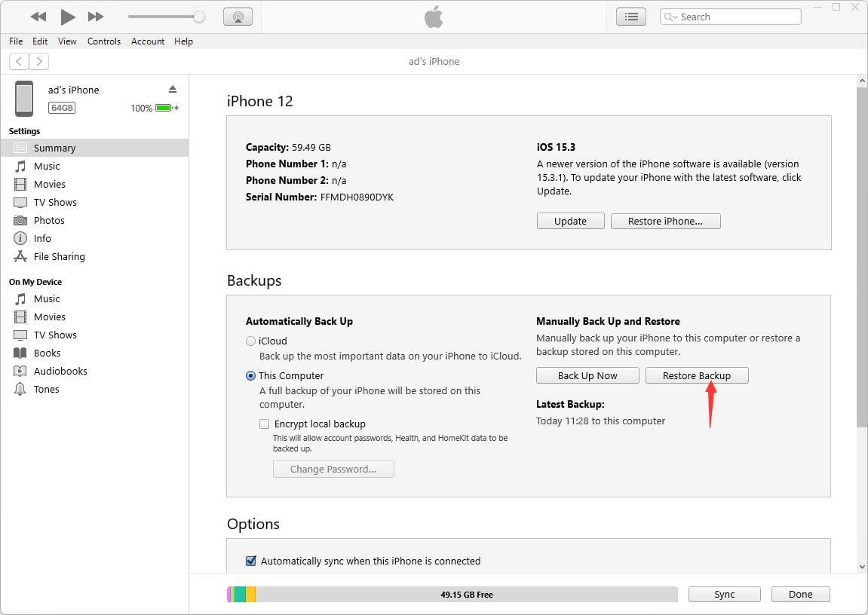Go back with the left chevron
The image size is (868, 615).
click(19, 61)
